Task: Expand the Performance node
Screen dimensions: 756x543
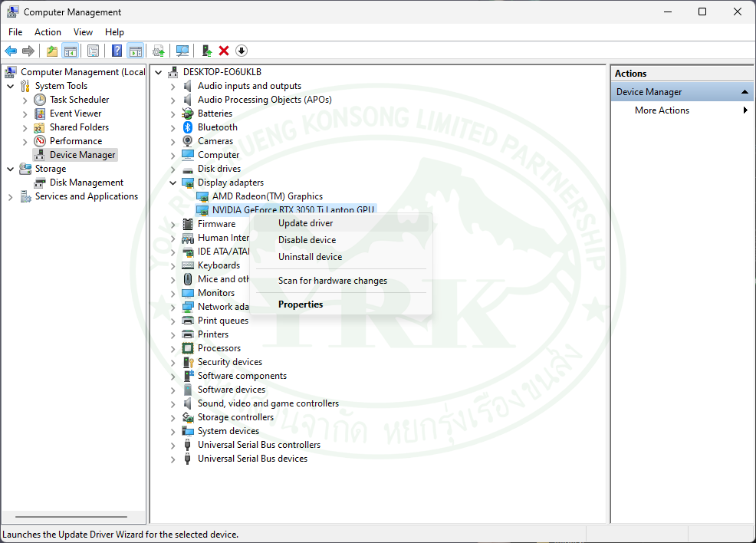Action: click(x=25, y=142)
